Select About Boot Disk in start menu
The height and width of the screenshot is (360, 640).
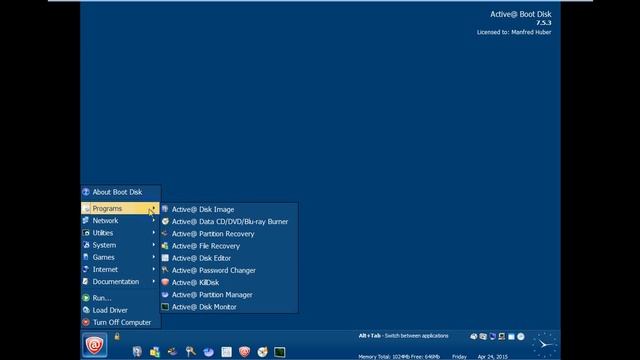tap(120, 192)
